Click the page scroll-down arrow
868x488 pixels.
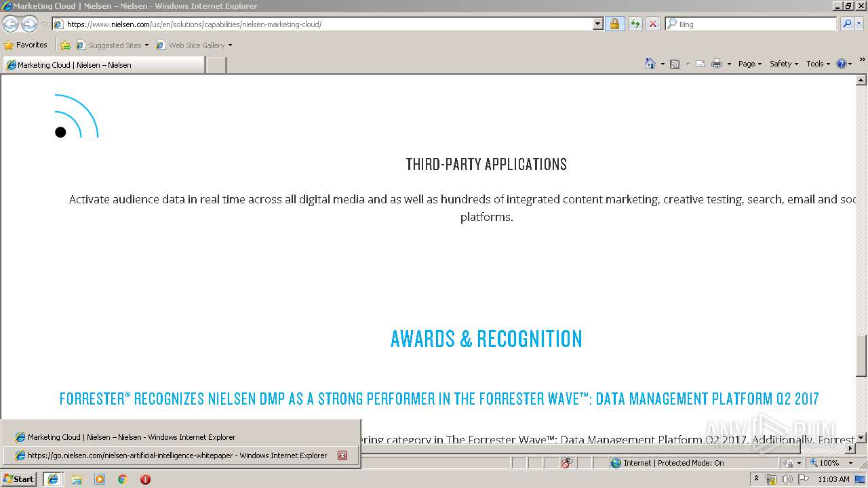pyautogui.click(x=861, y=438)
